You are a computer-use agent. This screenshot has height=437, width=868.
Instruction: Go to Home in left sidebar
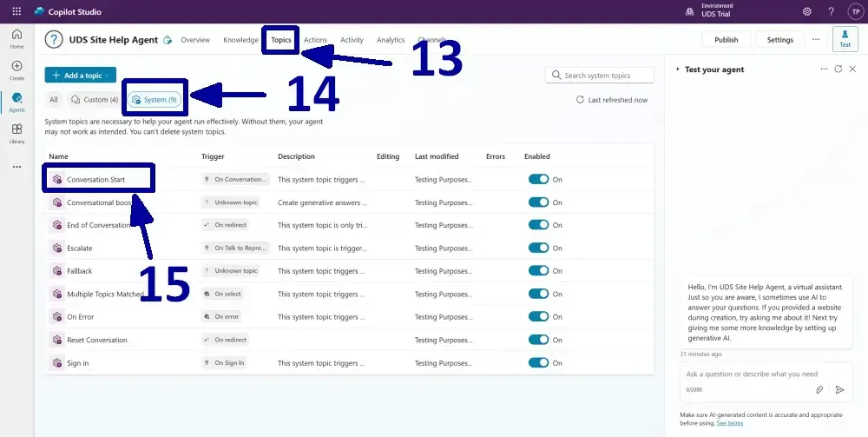tap(17, 38)
